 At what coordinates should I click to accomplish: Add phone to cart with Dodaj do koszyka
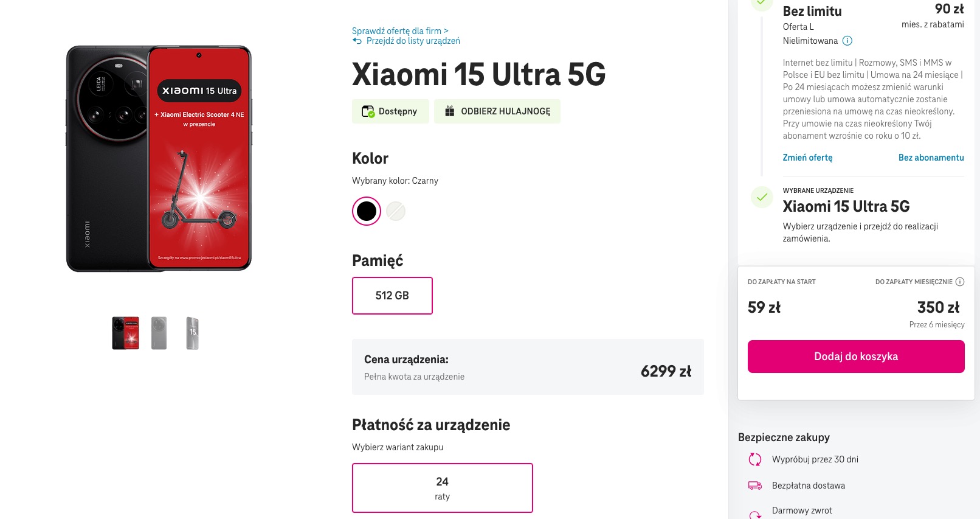(x=856, y=357)
